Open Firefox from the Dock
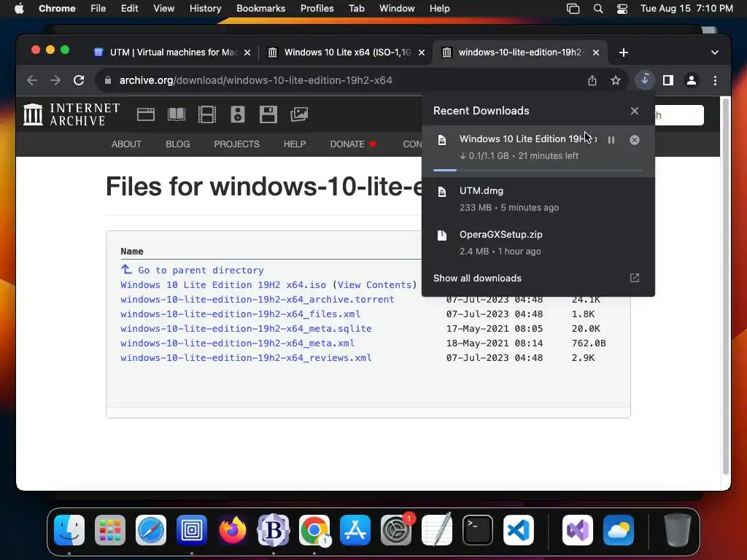The width and height of the screenshot is (747, 560). click(x=233, y=530)
